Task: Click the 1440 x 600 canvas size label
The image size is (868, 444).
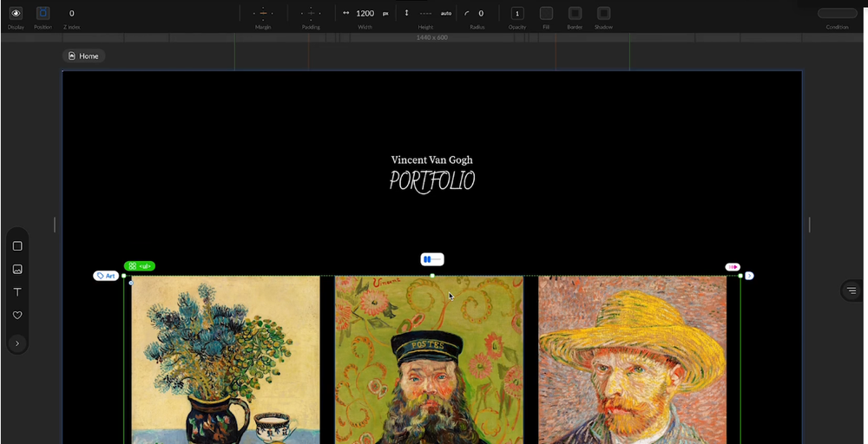Action: (431, 37)
